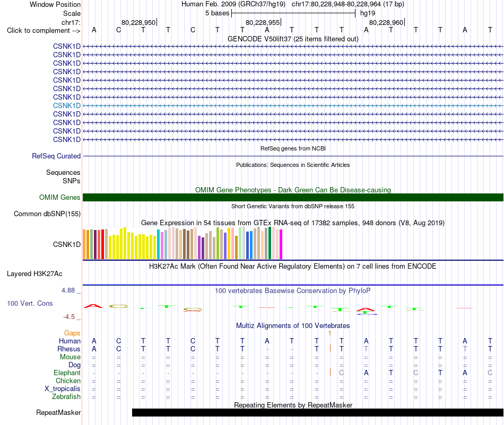
Task: Open the GENCODE V50lift37 track title
Action: [293, 39]
